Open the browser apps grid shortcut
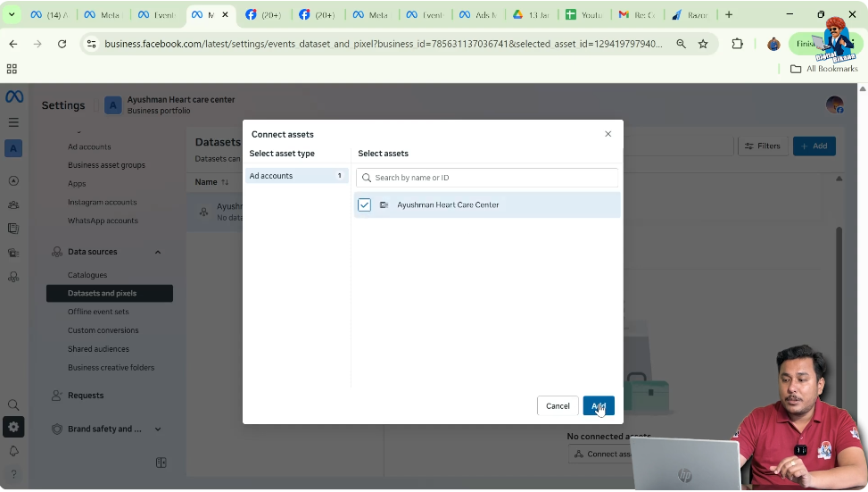 12,69
